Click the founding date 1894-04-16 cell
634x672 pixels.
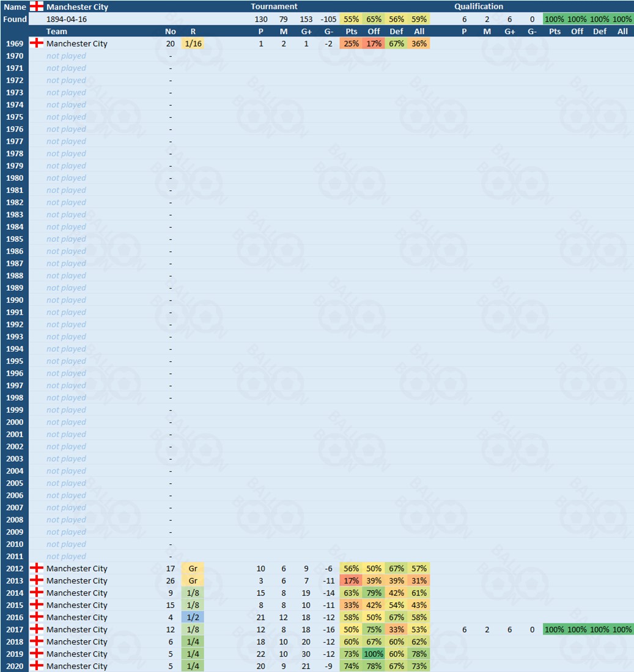tap(66, 19)
